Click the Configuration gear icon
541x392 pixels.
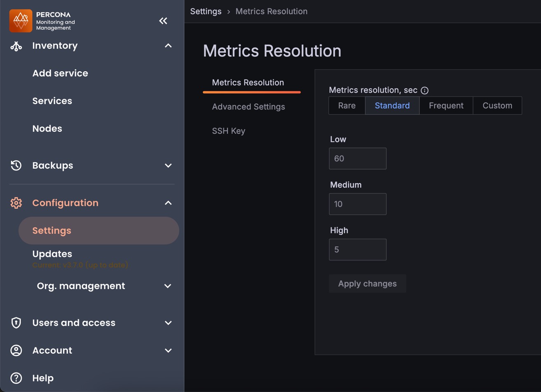click(16, 203)
